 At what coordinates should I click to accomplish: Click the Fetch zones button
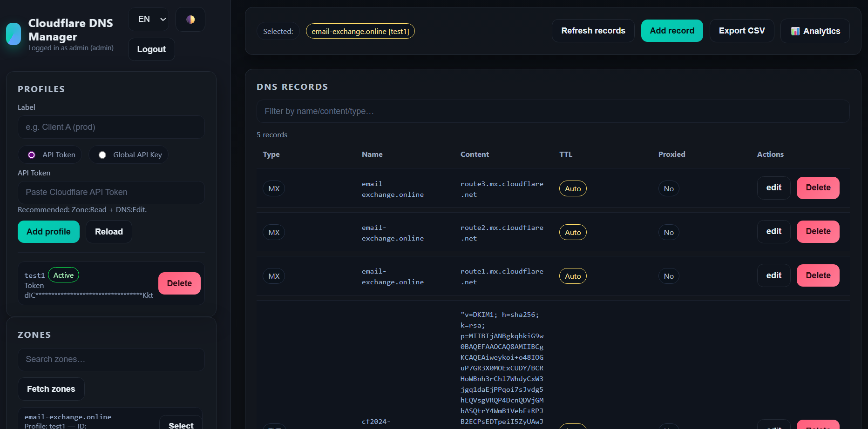click(51, 389)
